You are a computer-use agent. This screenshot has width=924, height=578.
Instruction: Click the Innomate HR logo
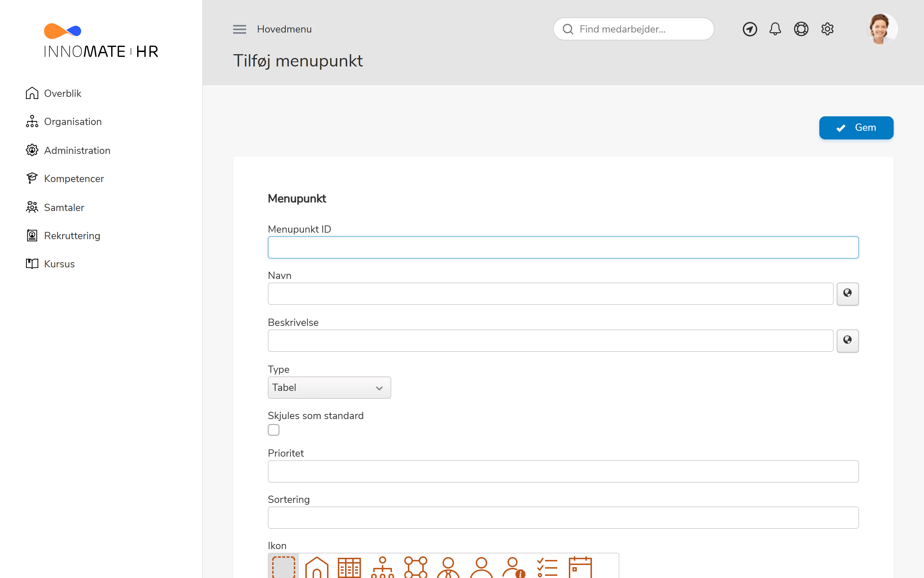(101, 40)
